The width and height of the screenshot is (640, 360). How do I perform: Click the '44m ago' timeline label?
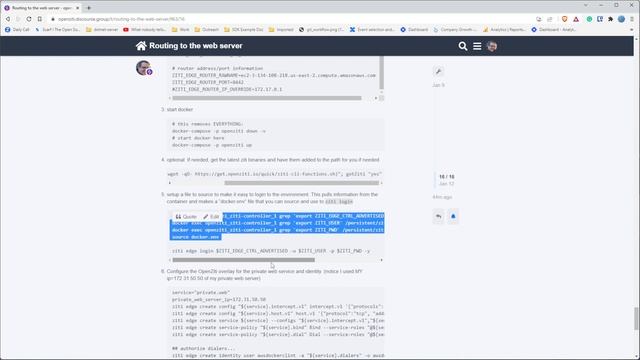[442, 197]
